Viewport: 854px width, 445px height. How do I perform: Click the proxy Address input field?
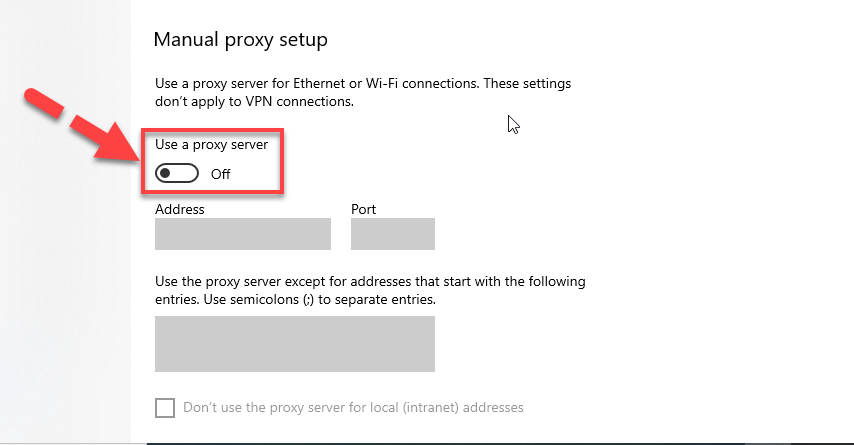point(243,234)
